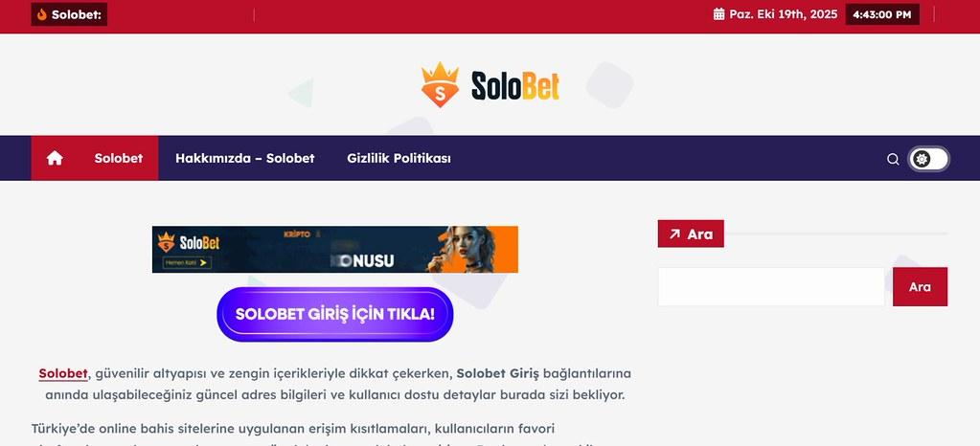Click the SoloBet bonus banner image
The width and height of the screenshot is (980, 446).
(335, 249)
